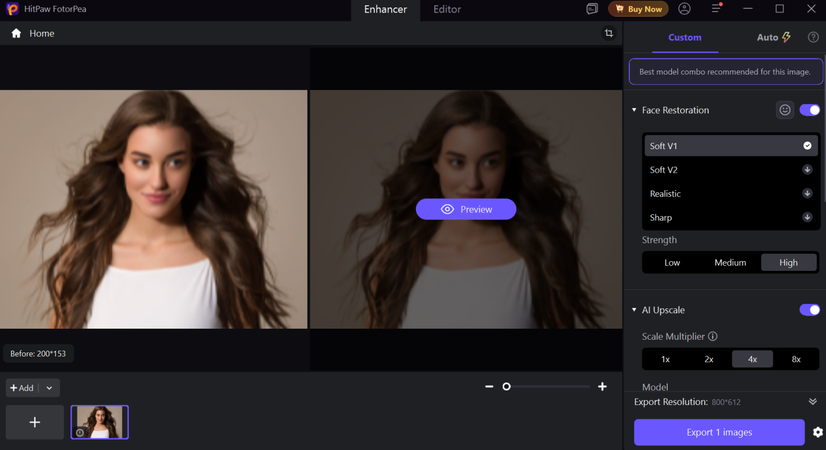Viewport: 826px width, 450px height.
Task: Choose 1x scale multiplier
Action: (665, 359)
